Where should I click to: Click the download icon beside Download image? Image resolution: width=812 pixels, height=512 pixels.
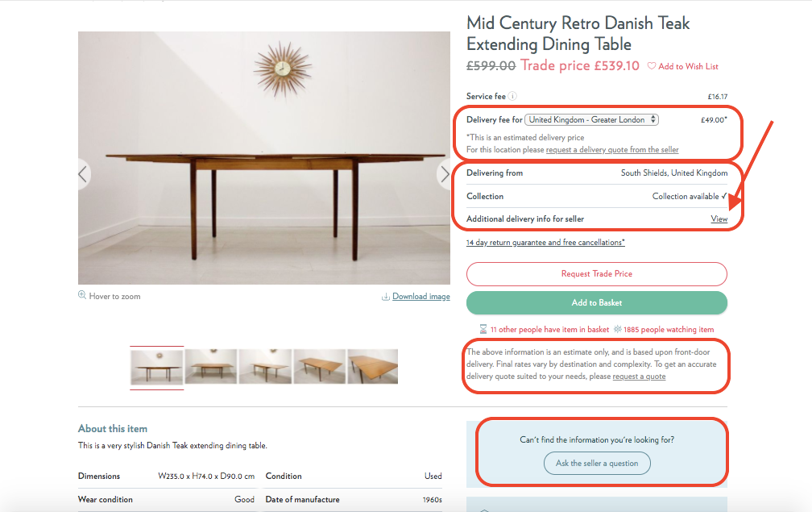pos(385,297)
